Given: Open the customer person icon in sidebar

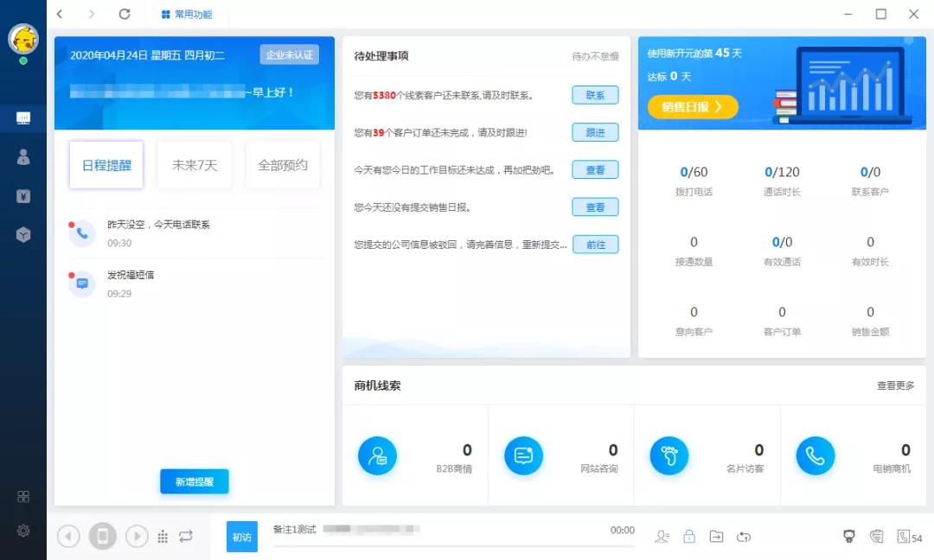Looking at the screenshot, I should [x=23, y=156].
